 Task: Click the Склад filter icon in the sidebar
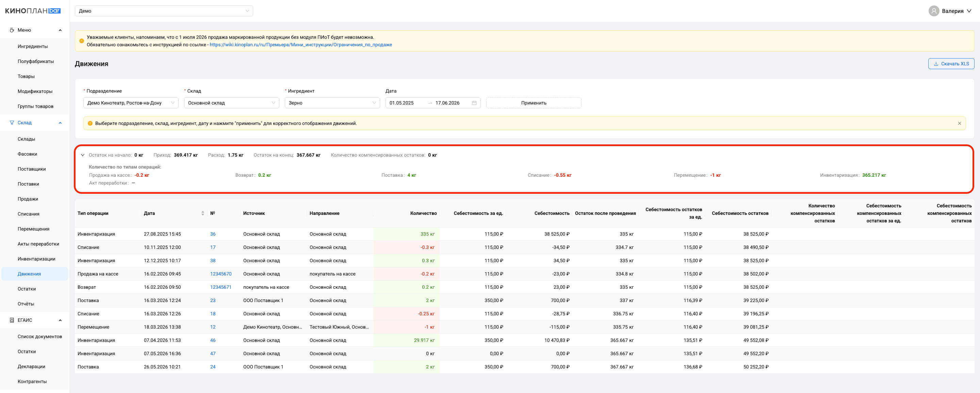tap(12, 123)
